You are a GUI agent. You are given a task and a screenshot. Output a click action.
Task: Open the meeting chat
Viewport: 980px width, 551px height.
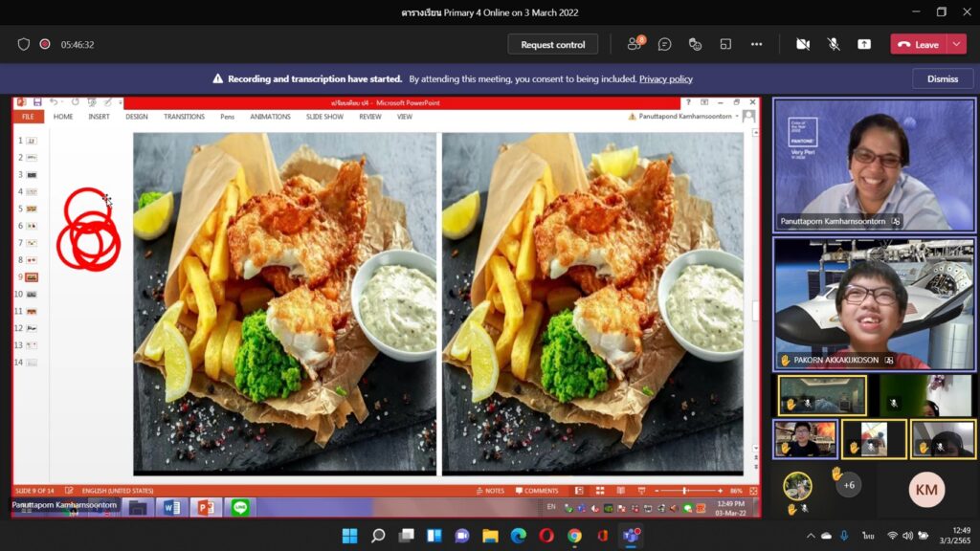[665, 44]
